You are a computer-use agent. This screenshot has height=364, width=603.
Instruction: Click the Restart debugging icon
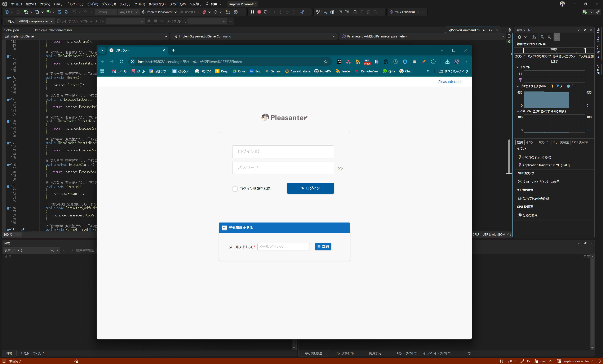point(266,12)
